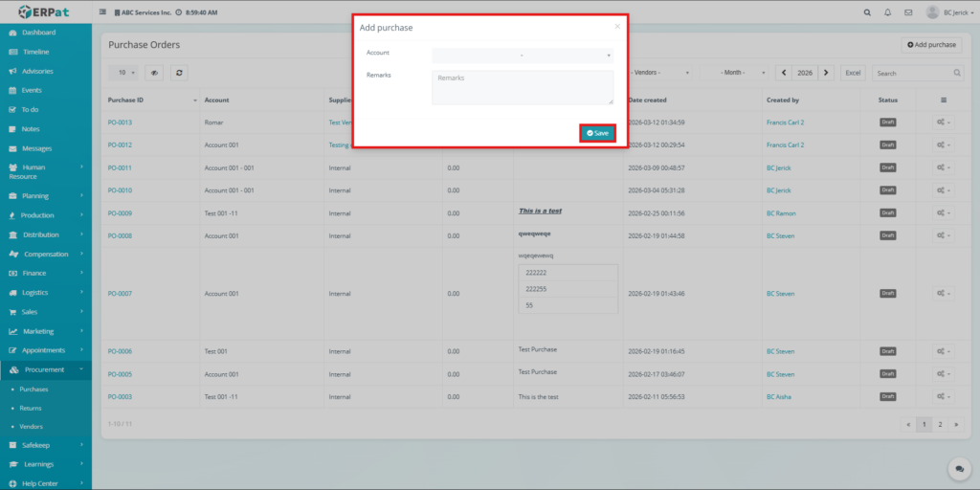Go to page 2 of results
The width and height of the screenshot is (980, 490).
tap(940, 423)
